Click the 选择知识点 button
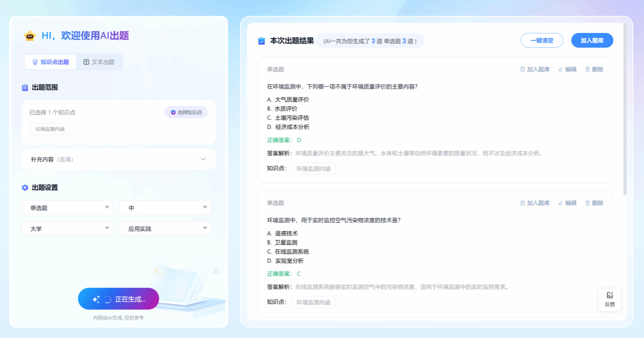644x338 pixels. (186, 112)
